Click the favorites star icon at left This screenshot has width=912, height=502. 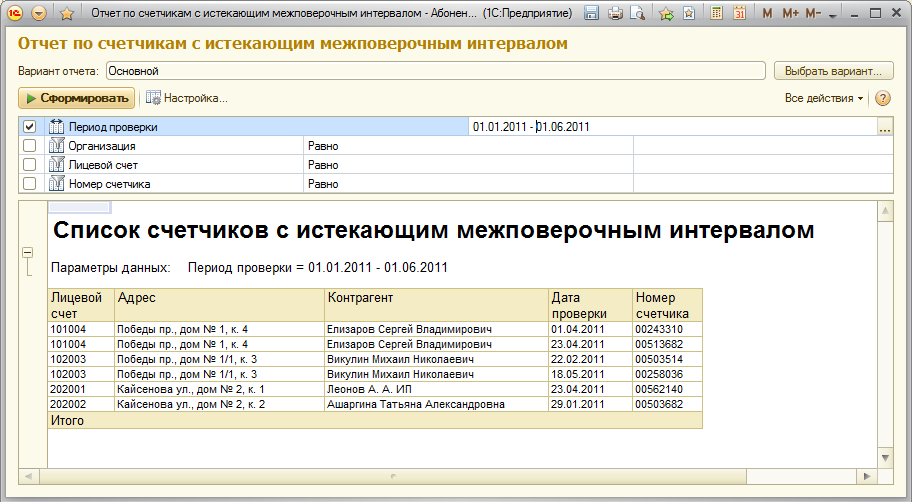(x=67, y=14)
